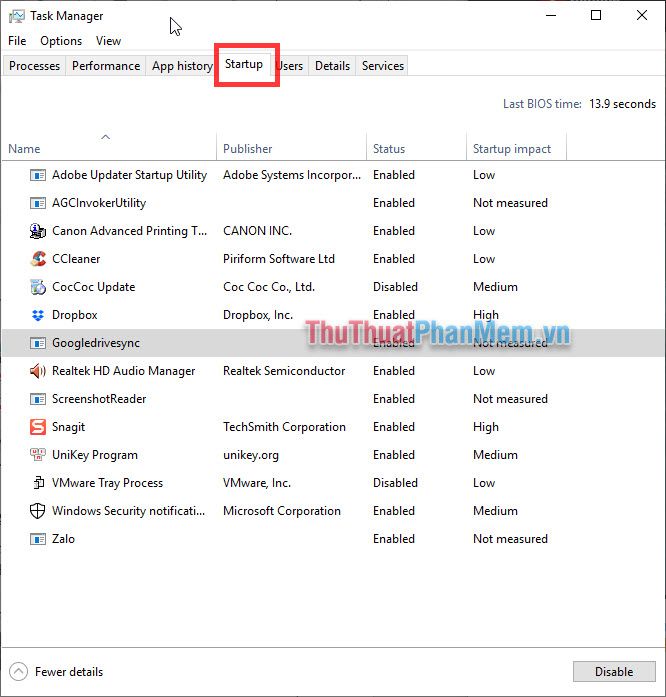Click the Coc Coc Co., Ltd. publisher cell

269,287
